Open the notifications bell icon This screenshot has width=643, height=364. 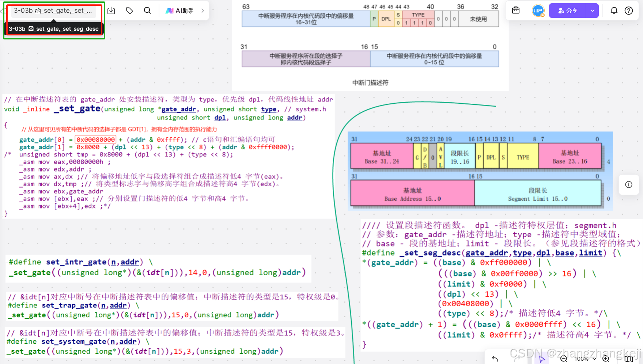[x=614, y=11]
